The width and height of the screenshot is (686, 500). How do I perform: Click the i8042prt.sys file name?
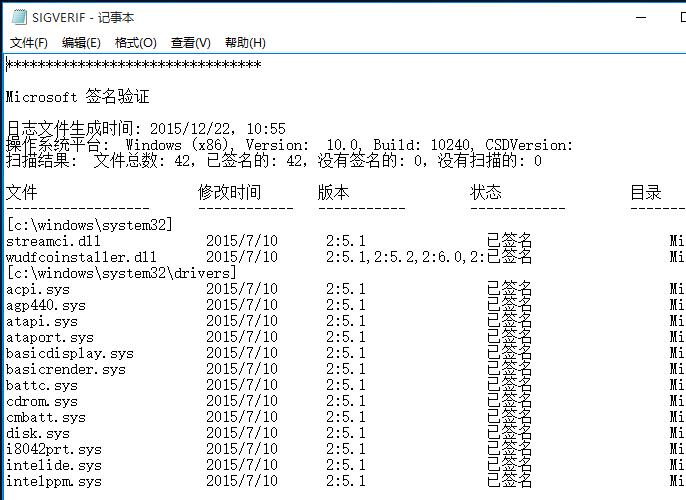[x=53, y=449]
